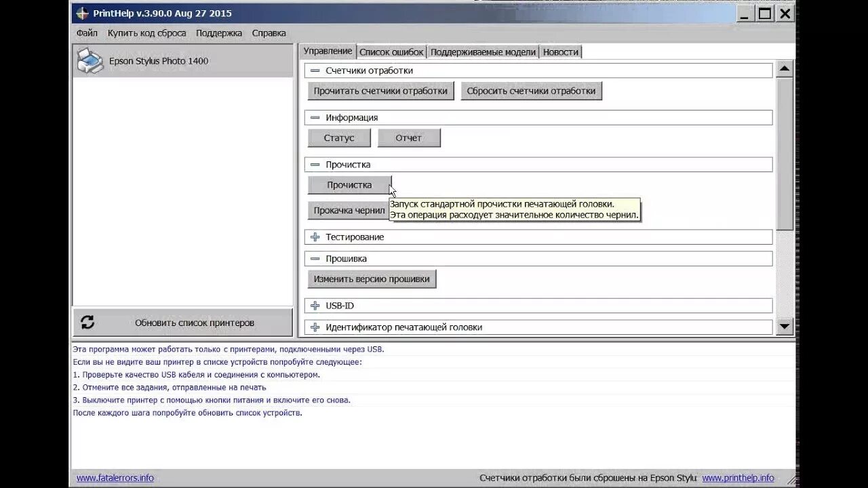Switch to the Управление tab
The image size is (868, 488).
[x=328, y=51]
